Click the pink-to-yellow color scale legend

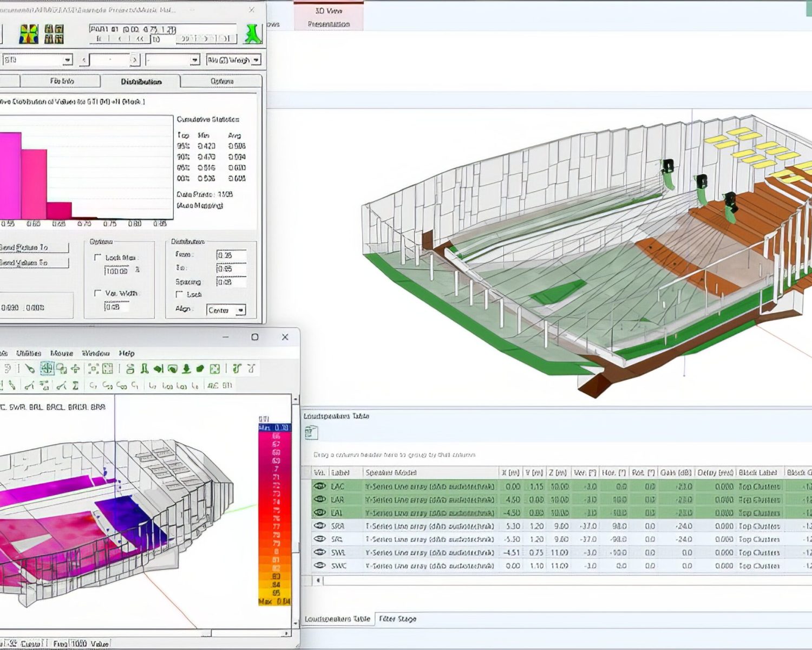pyautogui.click(x=275, y=515)
